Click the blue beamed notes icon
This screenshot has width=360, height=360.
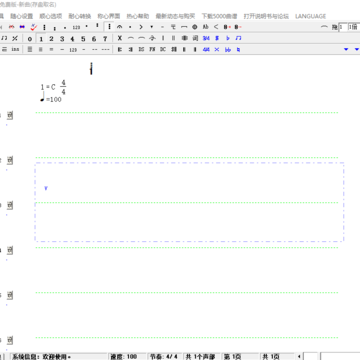click(x=238, y=38)
